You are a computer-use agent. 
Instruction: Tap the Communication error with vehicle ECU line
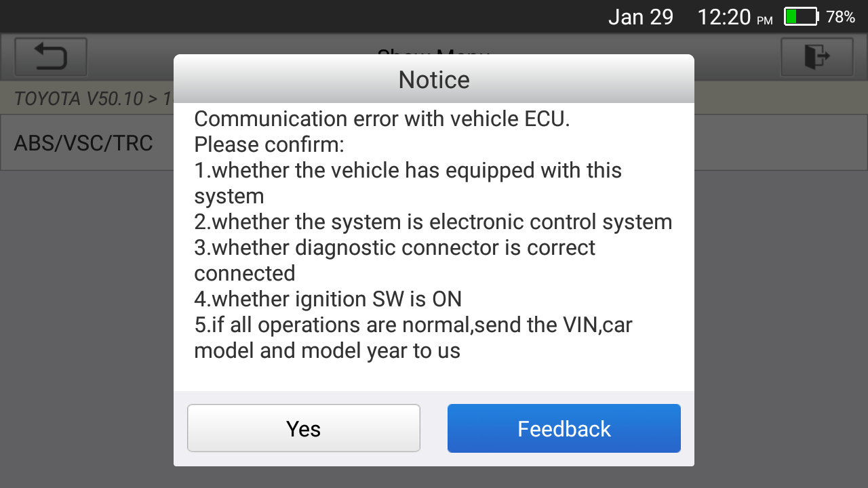point(382,119)
